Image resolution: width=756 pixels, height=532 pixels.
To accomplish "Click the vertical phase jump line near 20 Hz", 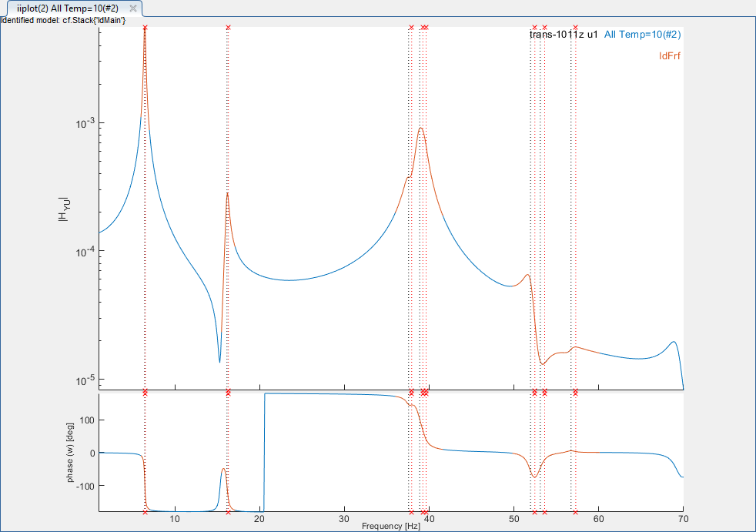I will 265,454.
